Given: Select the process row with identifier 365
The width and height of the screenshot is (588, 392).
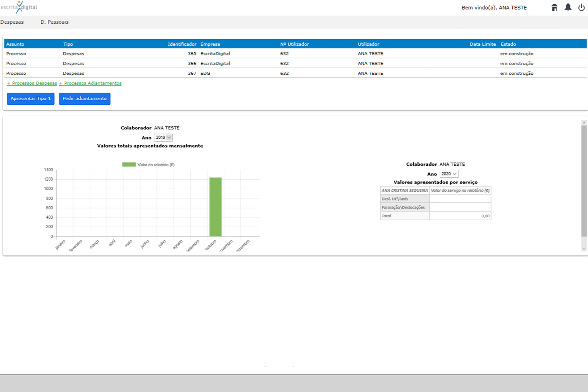Looking at the screenshot, I should click(x=295, y=54).
